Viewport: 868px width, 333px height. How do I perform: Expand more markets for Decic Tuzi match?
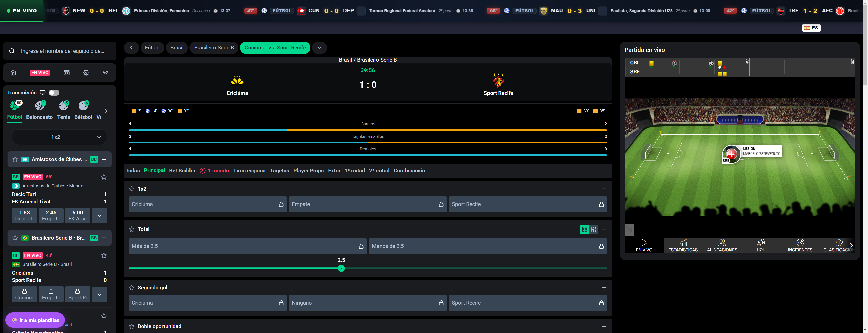pos(99,215)
